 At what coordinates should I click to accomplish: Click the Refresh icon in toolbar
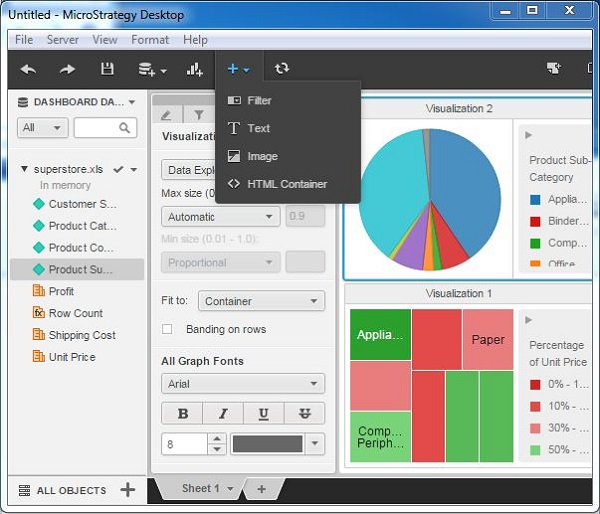282,69
